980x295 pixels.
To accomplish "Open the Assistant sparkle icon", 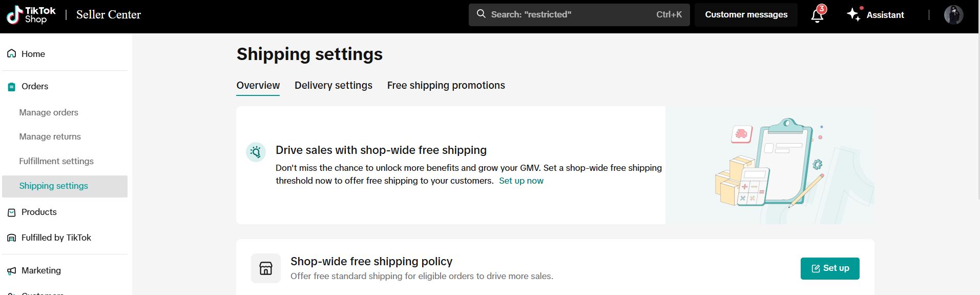I will [x=853, y=14].
